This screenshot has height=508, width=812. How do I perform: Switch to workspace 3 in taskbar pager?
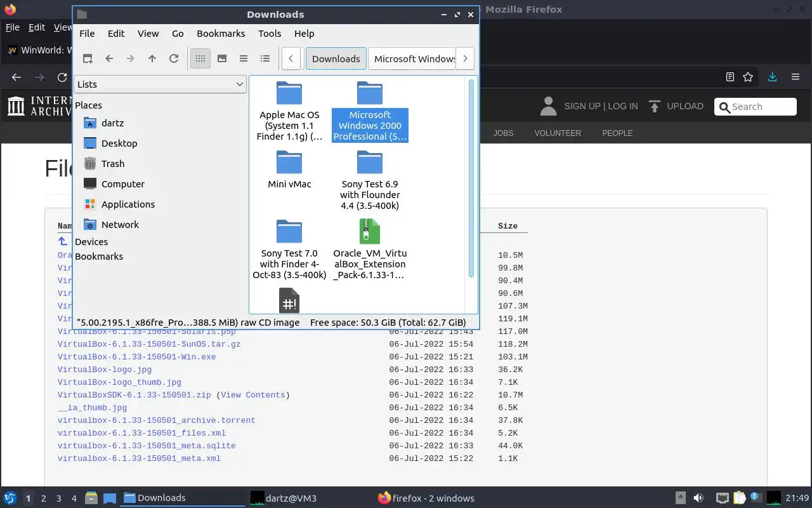59,498
